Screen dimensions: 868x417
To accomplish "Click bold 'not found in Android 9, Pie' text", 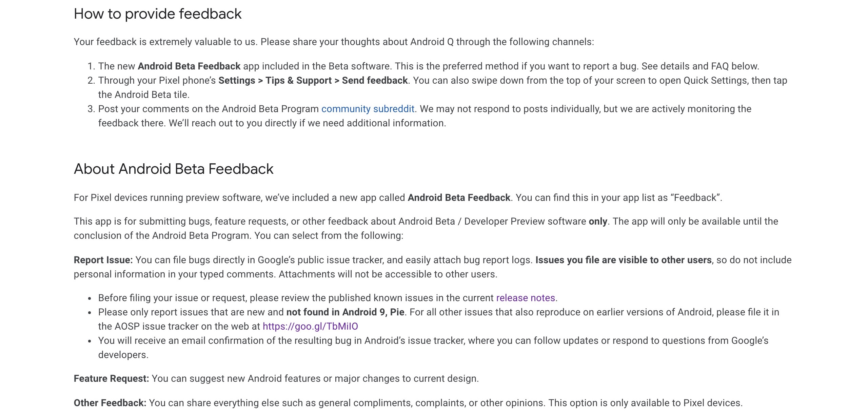I will (x=345, y=312).
